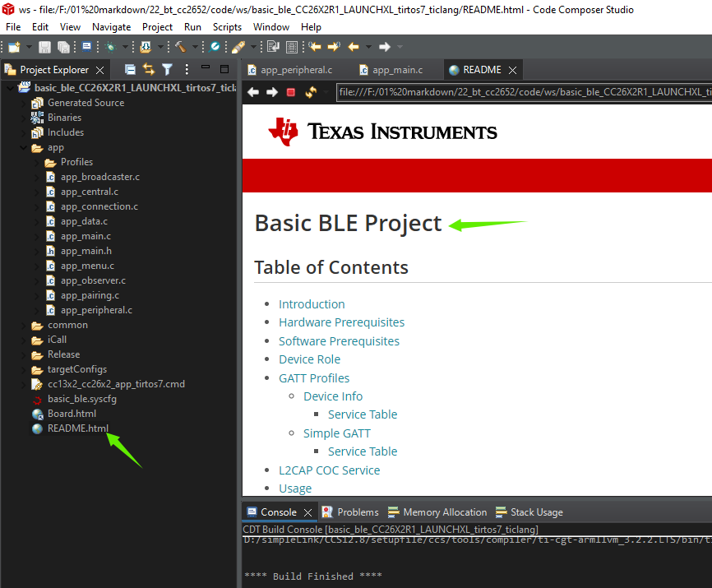Refresh the README browser page

311,93
